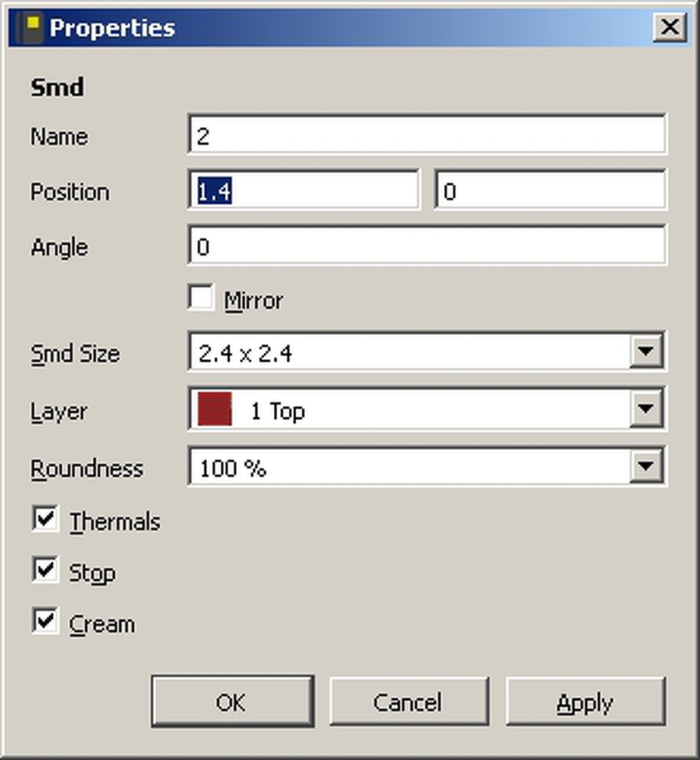The width and height of the screenshot is (700, 760).
Task: Close the Properties dialog with X
Action: (x=670, y=27)
